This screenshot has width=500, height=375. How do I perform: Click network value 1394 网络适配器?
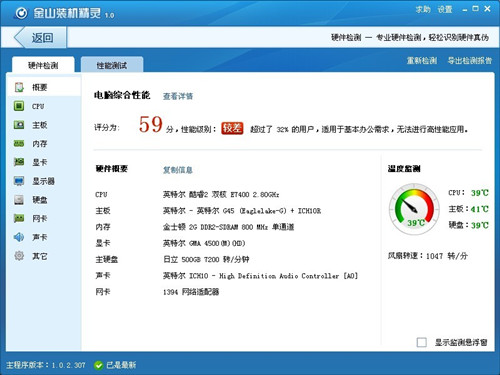191,292
